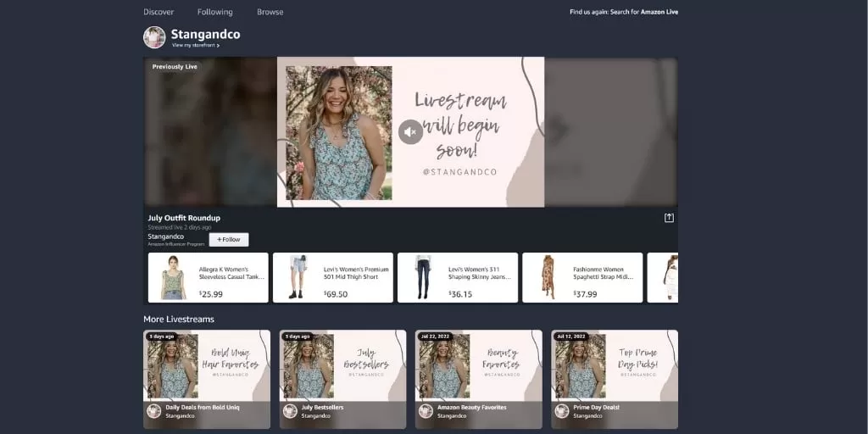Click the skinny jeans product image
The height and width of the screenshot is (434, 868).
tap(423, 277)
